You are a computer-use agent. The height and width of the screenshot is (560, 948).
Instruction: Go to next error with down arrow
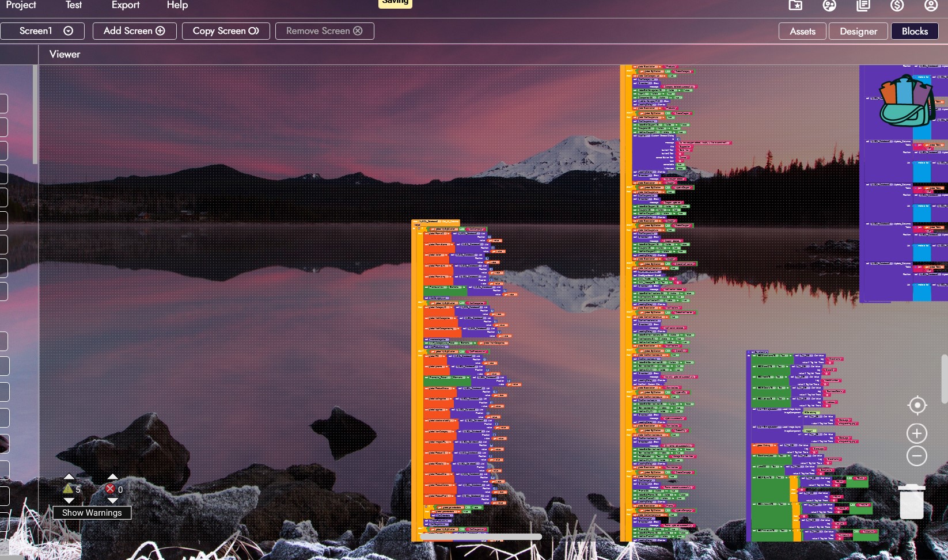click(x=112, y=500)
